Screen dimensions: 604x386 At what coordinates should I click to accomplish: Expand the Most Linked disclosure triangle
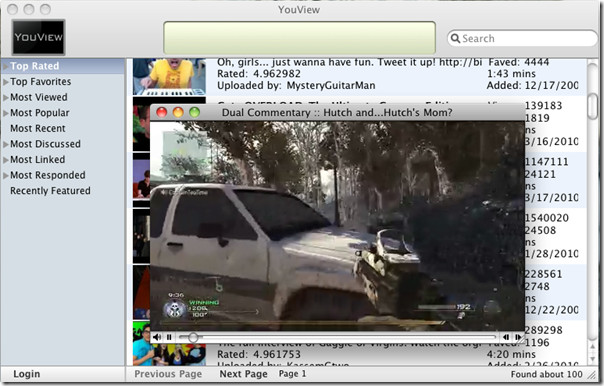5,160
